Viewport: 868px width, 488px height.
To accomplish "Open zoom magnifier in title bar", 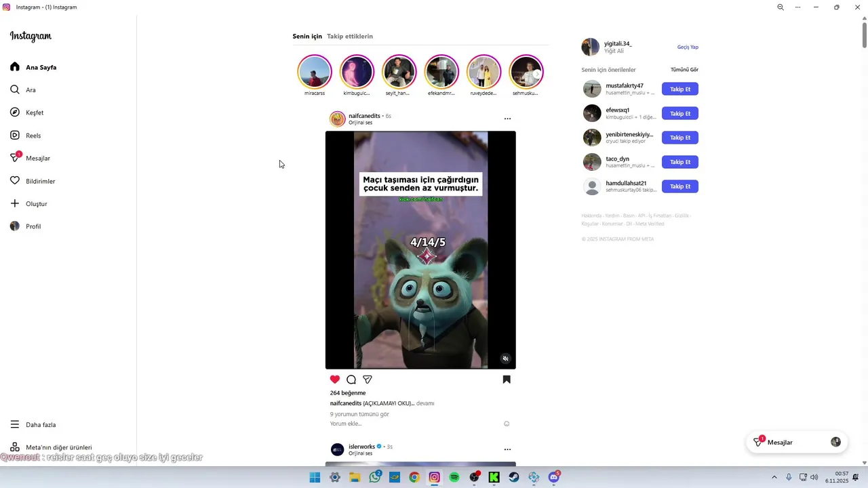I will tap(781, 7).
